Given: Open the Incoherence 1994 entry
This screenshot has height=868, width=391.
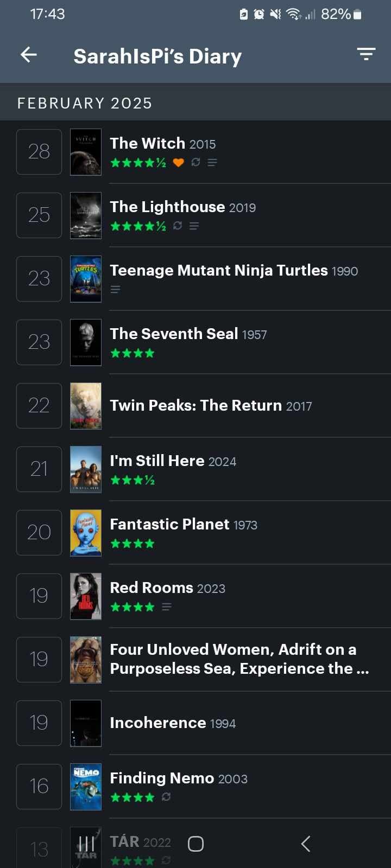Looking at the screenshot, I should pyautogui.click(x=172, y=723).
